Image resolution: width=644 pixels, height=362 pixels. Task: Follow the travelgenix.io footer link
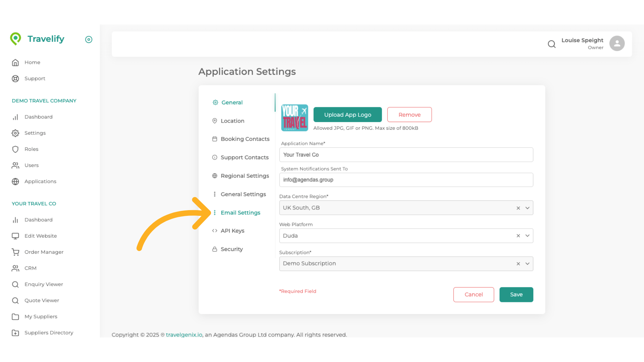(x=183, y=335)
